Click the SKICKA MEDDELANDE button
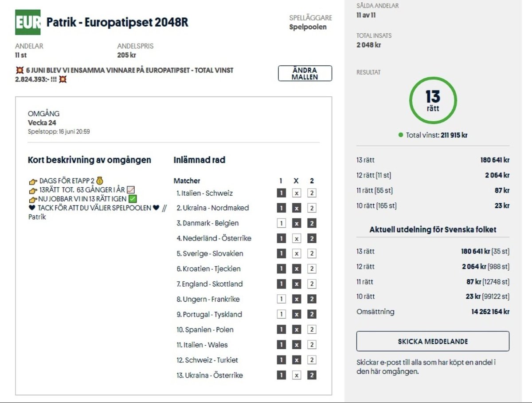532x403 pixels. click(x=433, y=341)
